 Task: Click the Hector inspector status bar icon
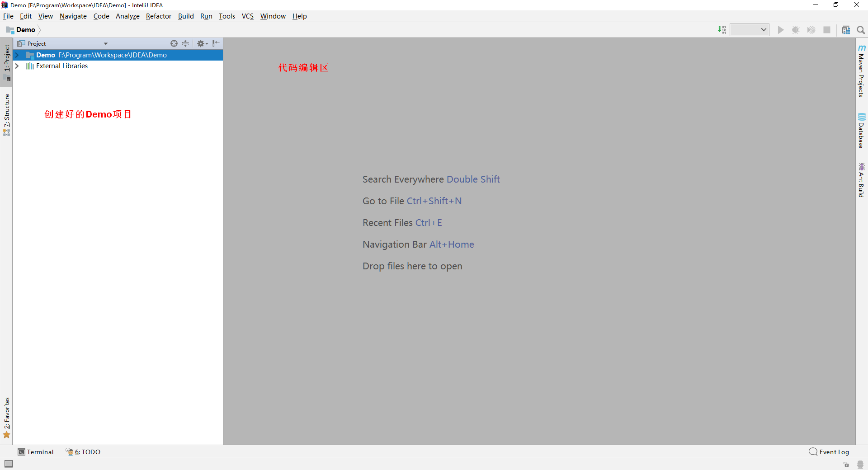click(860, 465)
